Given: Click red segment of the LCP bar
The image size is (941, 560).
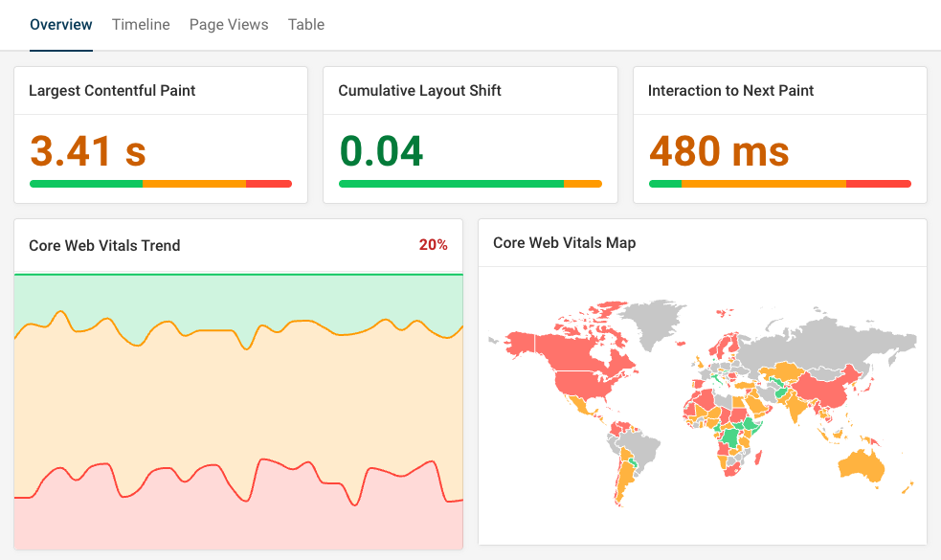Looking at the screenshot, I should (269, 184).
